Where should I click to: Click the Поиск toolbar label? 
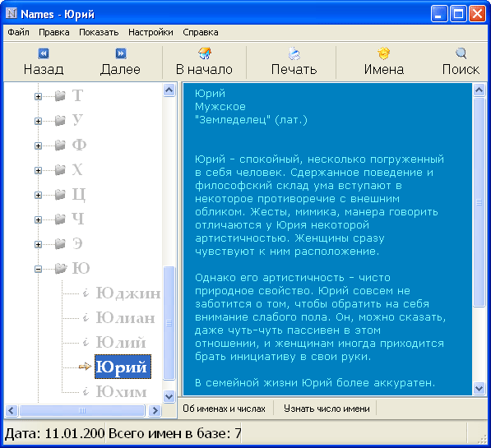[461, 70]
